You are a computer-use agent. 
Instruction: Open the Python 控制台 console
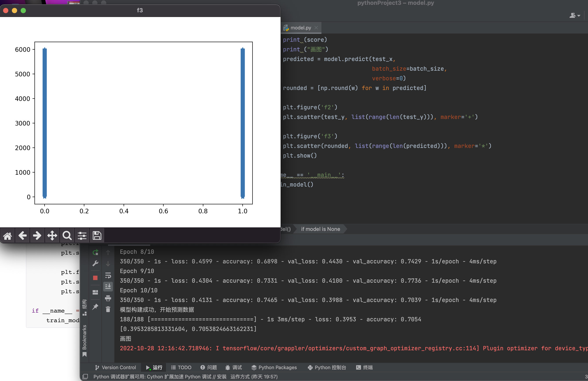click(x=327, y=367)
